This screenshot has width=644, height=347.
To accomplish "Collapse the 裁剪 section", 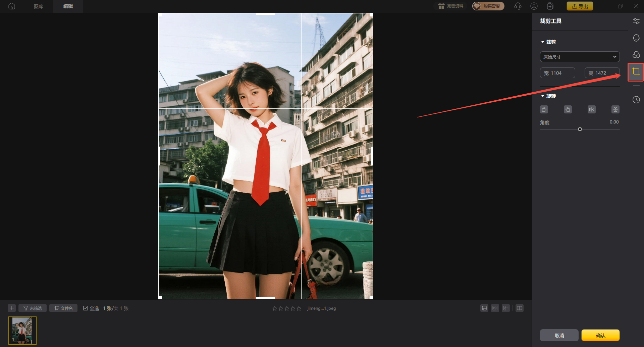I will (543, 42).
